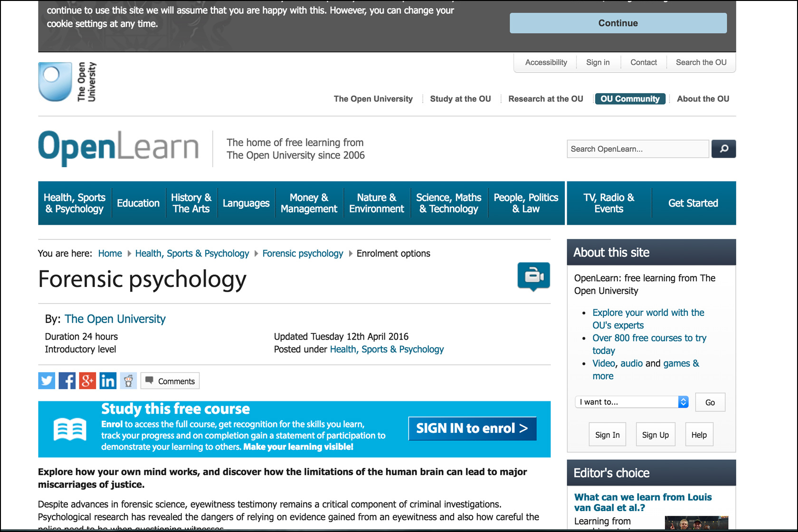Open Science, Maths & Technology menu
The height and width of the screenshot is (532, 798).
click(449, 203)
